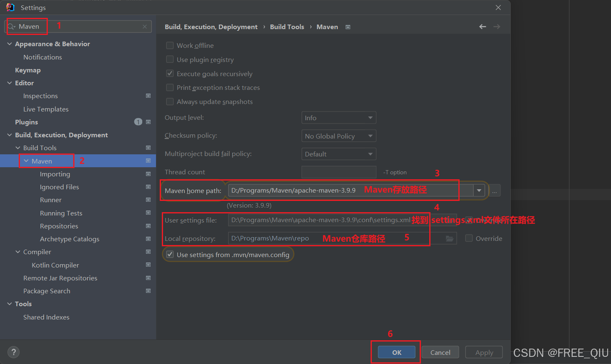The width and height of the screenshot is (611, 364).
Task: Open Maven home path dropdown arrow
Action: click(479, 191)
